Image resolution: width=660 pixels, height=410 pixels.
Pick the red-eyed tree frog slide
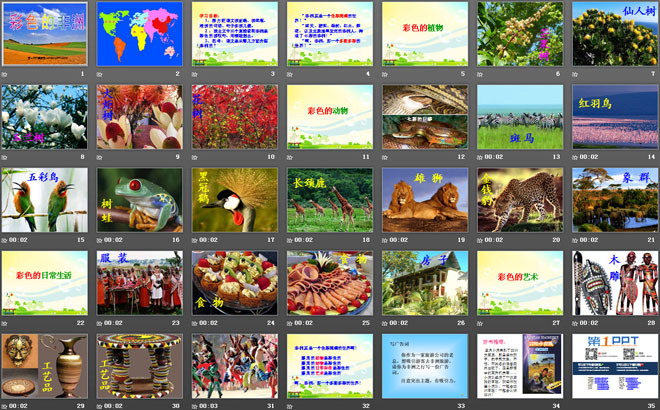click(139, 199)
